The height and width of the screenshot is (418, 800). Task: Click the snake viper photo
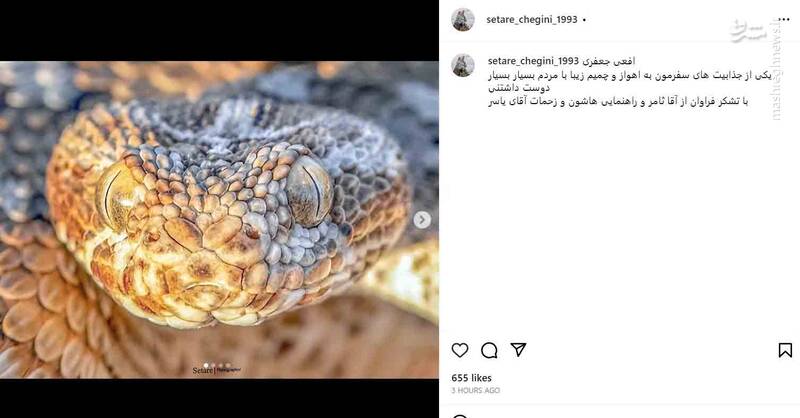click(x=219, y=220)
